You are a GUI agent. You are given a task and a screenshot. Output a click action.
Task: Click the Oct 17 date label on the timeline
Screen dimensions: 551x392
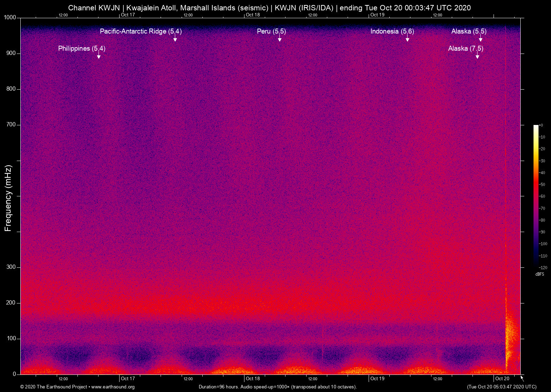(x=127, y=378)
